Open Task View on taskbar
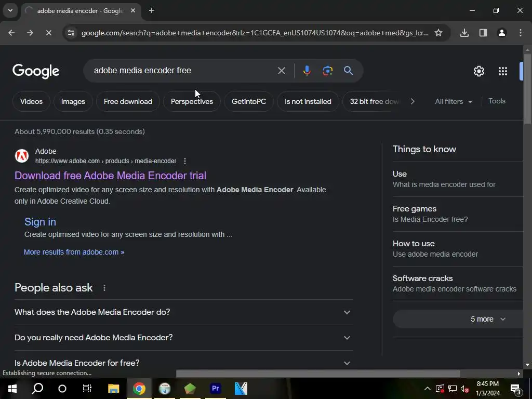532x399 pixels. coord(87,389)
